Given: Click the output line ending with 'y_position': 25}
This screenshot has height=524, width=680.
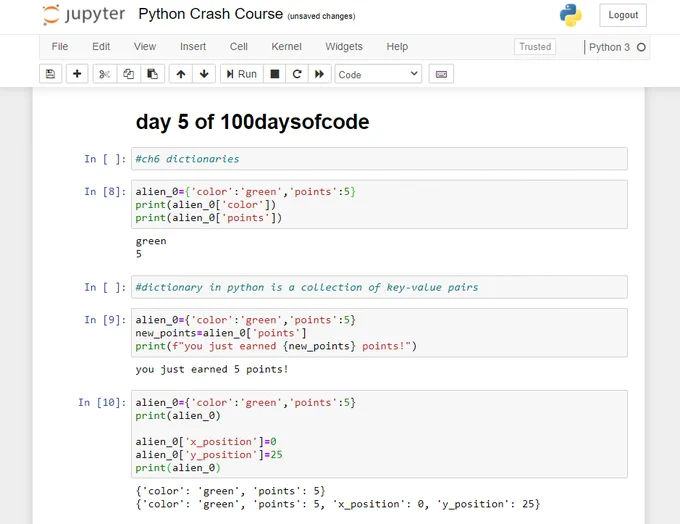Looking at the screenshot, I should click(x=337, y=504).
